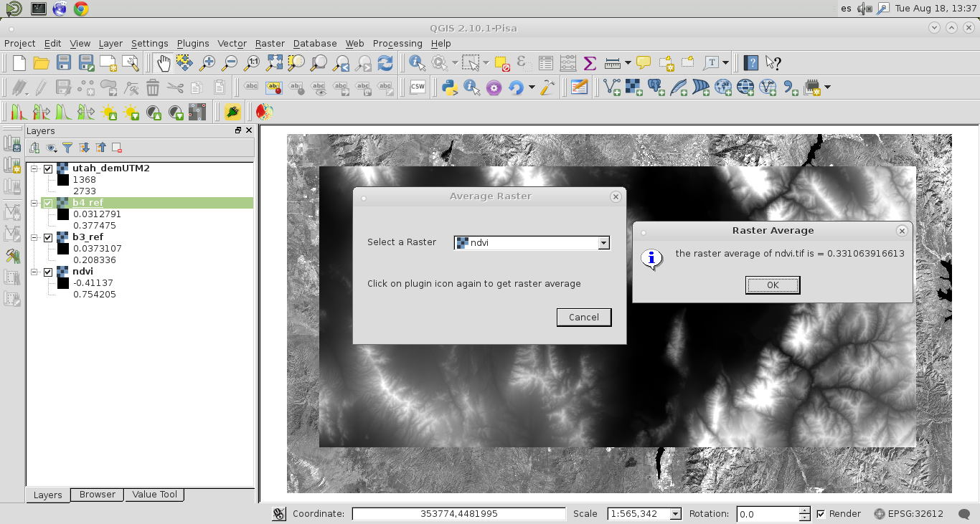Click Add PostGIS Layers elephant icon
The height and width of the screenshot is (524, 980).
pos(656,87)
